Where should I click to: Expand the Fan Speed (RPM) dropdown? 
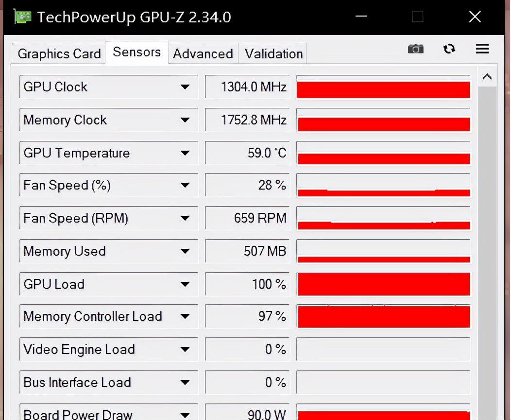point(185,218)
